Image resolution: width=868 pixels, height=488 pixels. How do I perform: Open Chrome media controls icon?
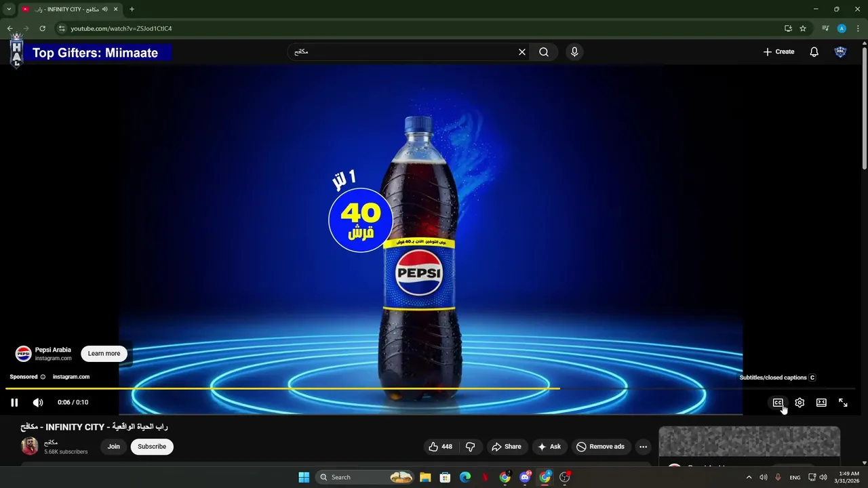(825, 28)
